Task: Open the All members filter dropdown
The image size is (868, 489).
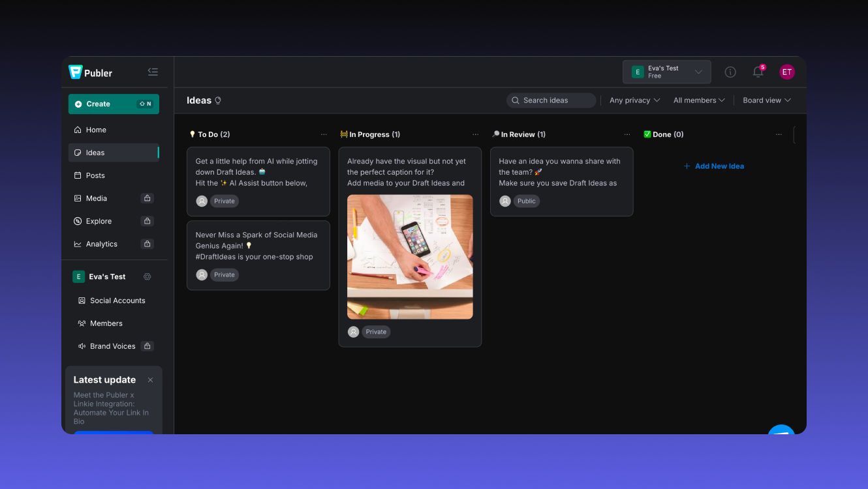Action: tap(699, 100)
